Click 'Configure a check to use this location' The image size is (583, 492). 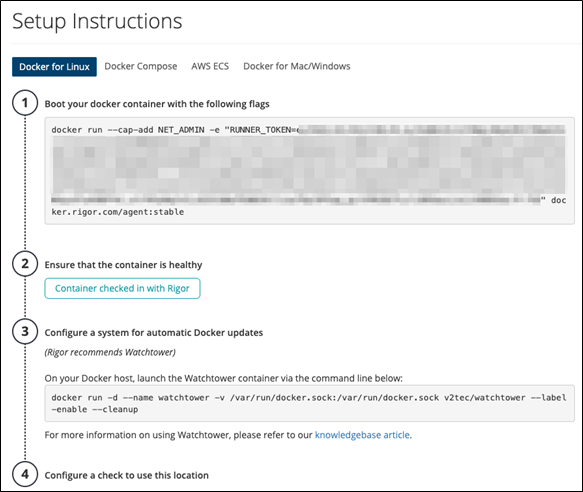126,475
